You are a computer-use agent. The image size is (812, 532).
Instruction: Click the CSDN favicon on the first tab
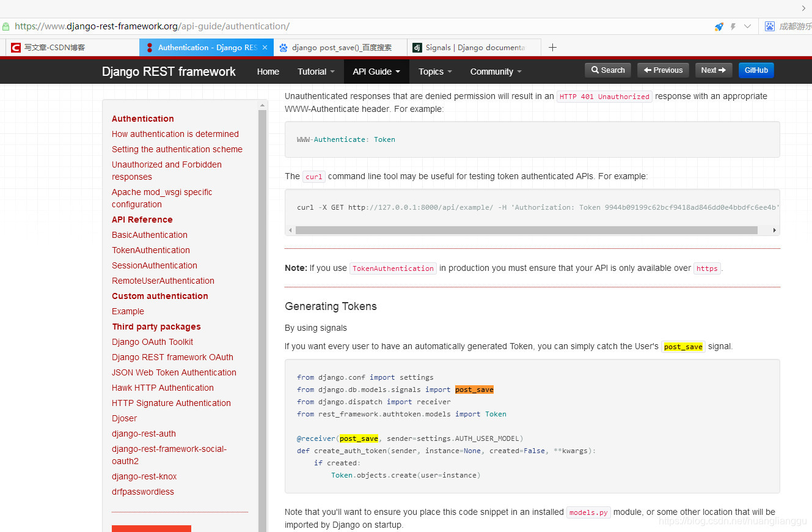[16, 47]
